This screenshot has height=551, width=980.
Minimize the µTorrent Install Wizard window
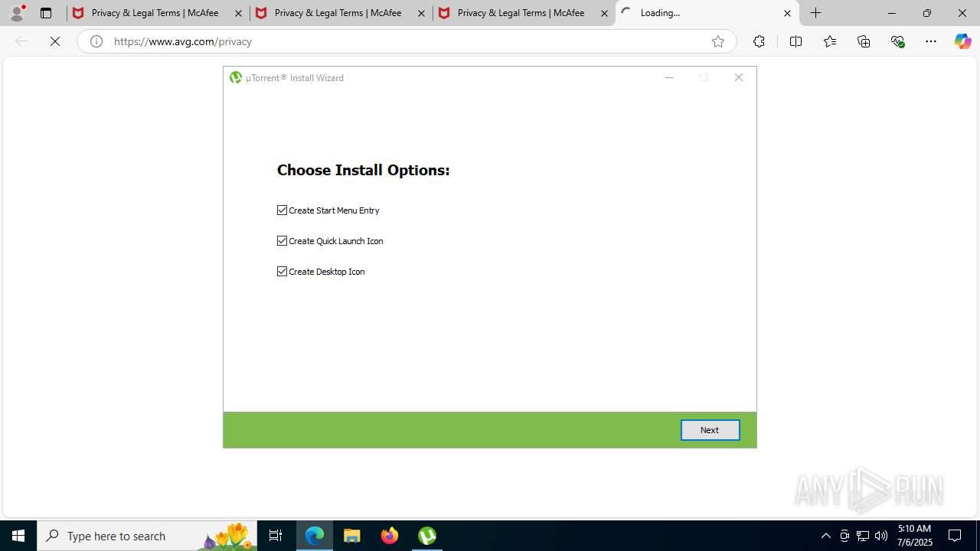[669, 77]
